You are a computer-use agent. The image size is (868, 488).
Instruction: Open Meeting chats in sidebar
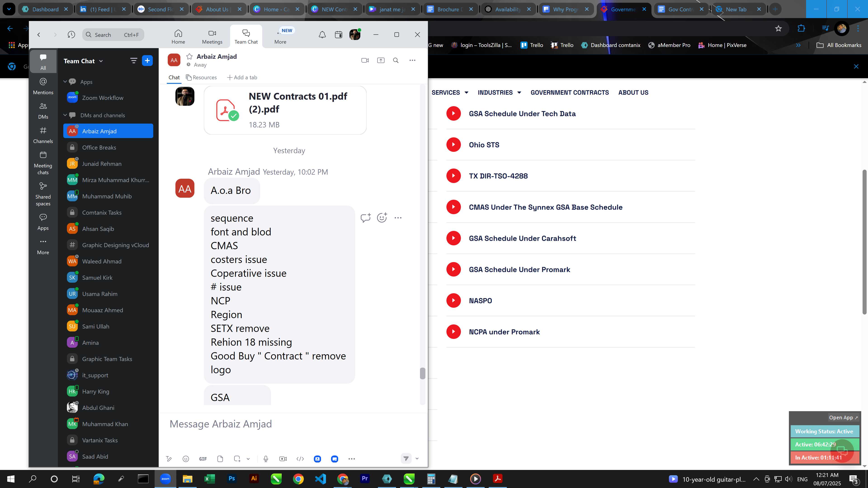point(43,163)
